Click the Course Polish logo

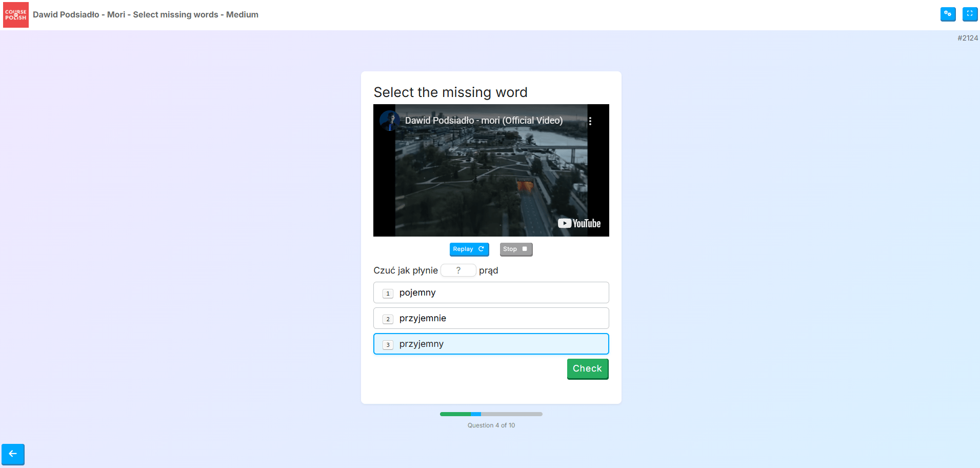tap(15, 14)
